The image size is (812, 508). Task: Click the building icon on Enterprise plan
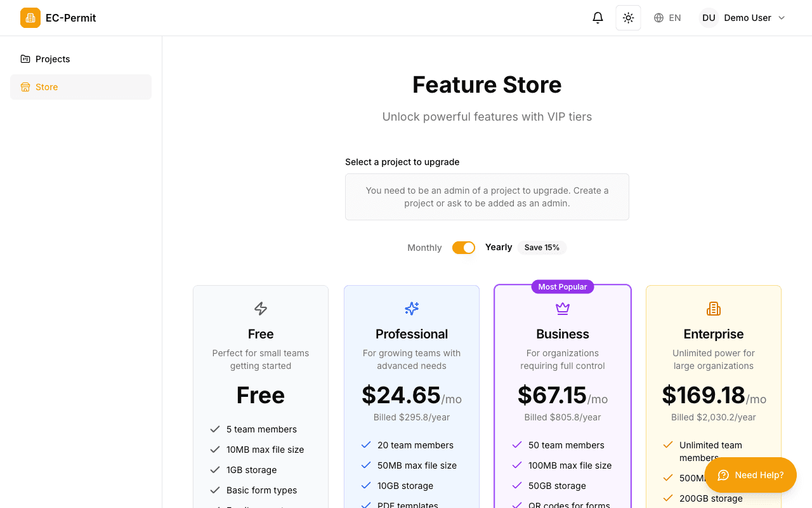point(713,309)
